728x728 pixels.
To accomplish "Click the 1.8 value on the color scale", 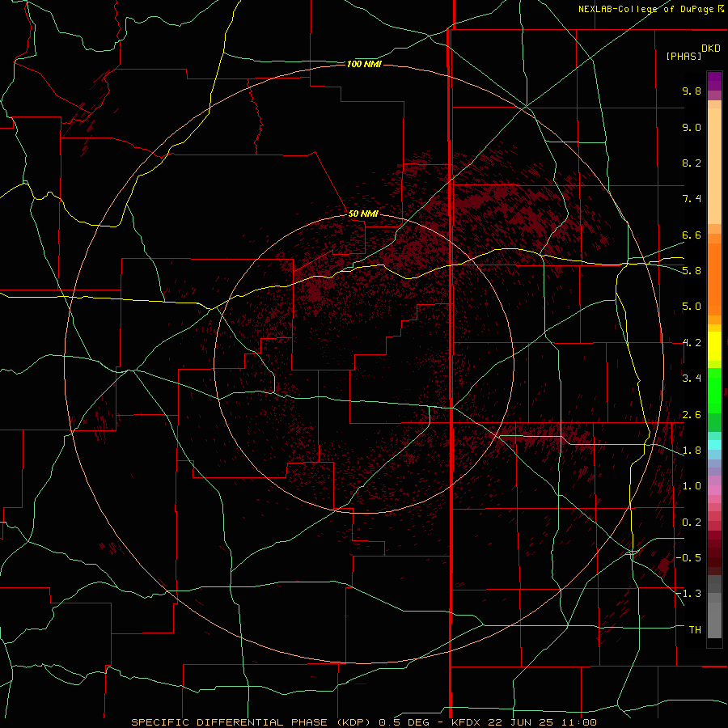I will 692,451.
